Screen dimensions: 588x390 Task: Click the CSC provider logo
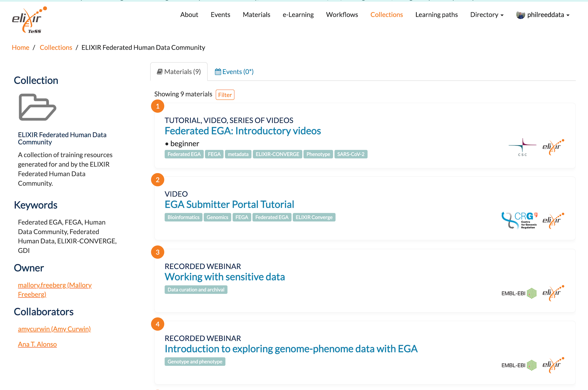point(522,147)
